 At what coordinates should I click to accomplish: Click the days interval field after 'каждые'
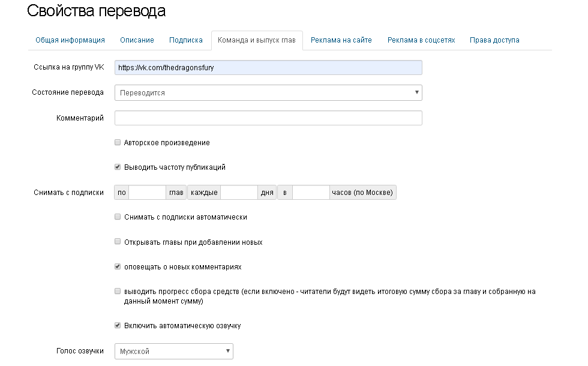point(239,193)
